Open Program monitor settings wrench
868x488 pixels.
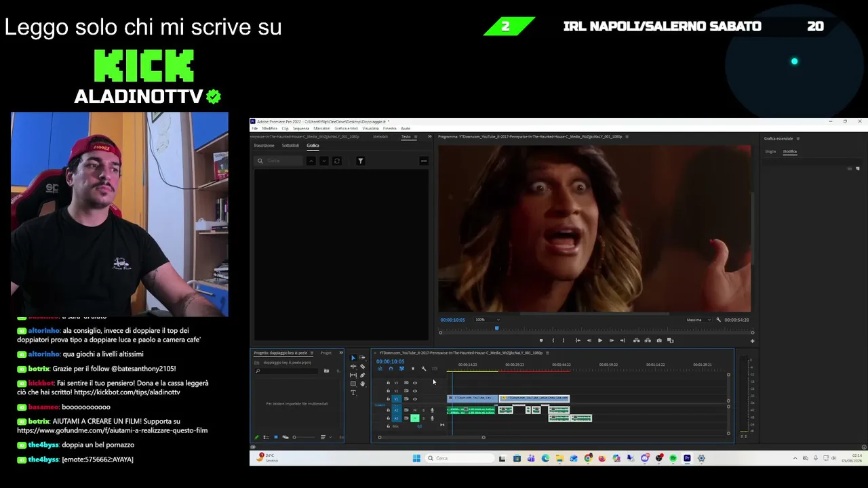pos(718,320)
